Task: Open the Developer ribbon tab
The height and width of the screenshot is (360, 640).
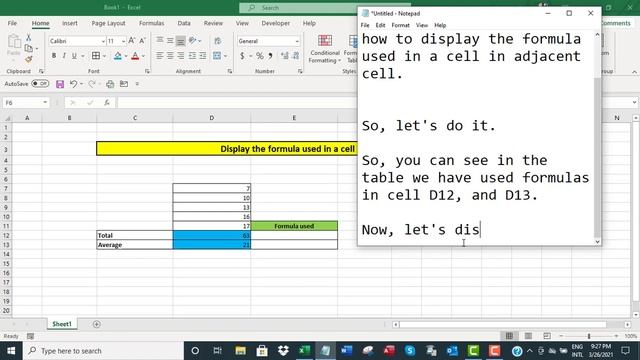Action: pos(276,23)
